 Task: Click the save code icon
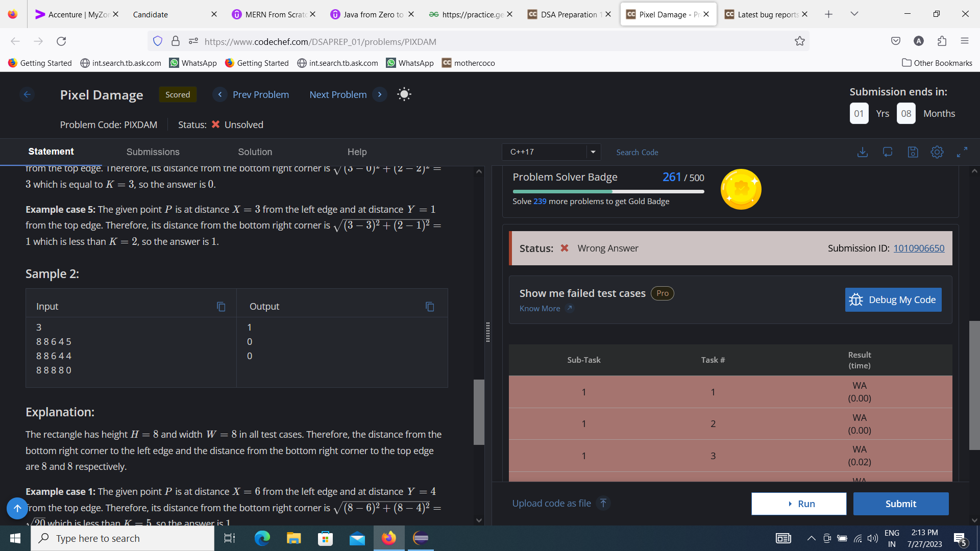[913, 152]
